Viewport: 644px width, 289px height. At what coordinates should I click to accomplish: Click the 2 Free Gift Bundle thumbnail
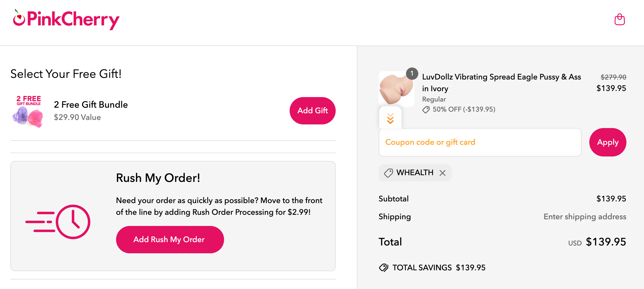28,112
